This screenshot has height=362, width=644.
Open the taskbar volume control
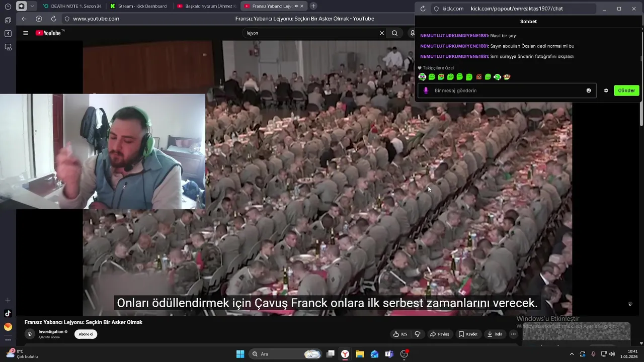(x=612, y=354)
